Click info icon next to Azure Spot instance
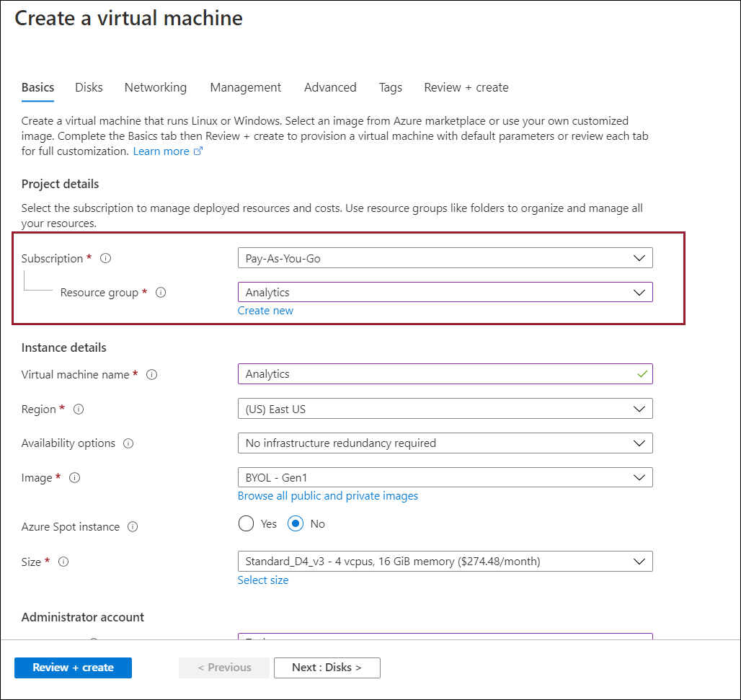The image size is (741, 700). click(133, 527)
